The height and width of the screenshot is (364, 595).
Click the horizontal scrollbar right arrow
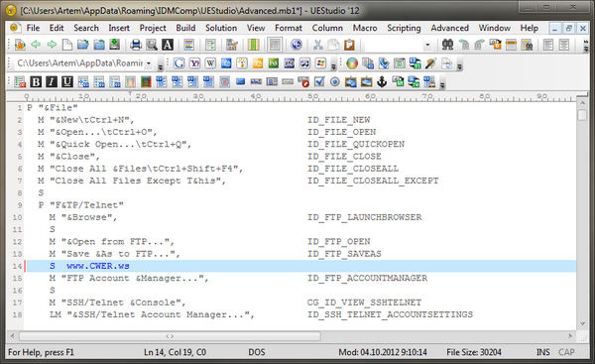point(571,336)
